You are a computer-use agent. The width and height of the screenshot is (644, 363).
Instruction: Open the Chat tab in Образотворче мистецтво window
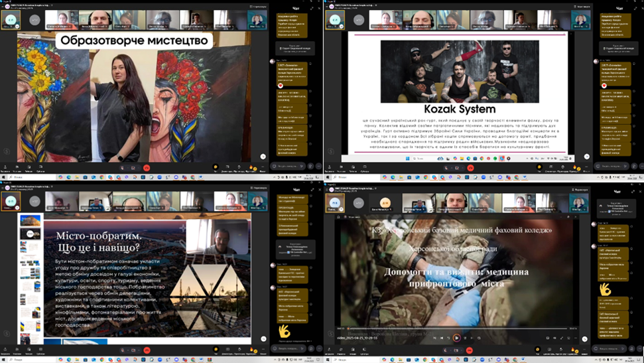tap(216, 168)
